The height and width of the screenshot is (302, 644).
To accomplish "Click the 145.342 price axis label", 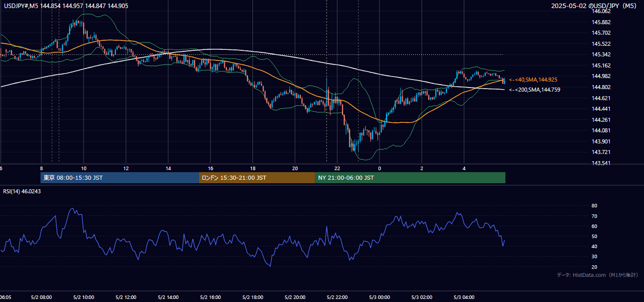I will point(601,54).
